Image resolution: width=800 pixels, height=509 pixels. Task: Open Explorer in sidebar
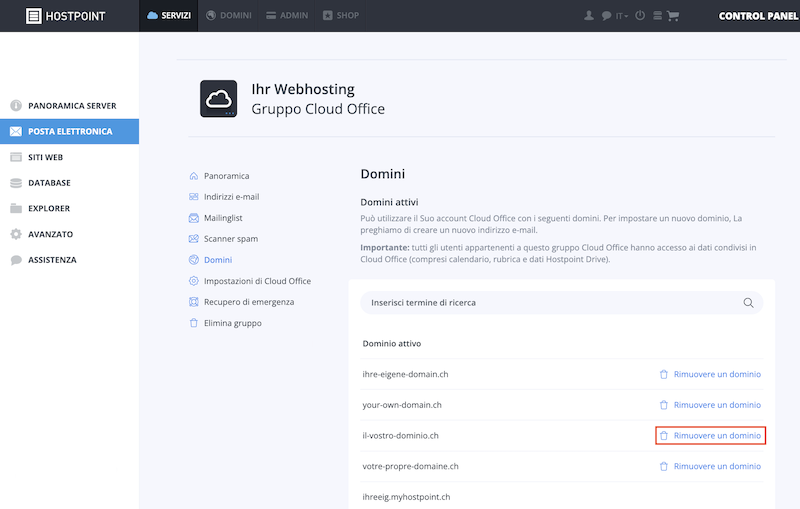click(x=69, y=208)
